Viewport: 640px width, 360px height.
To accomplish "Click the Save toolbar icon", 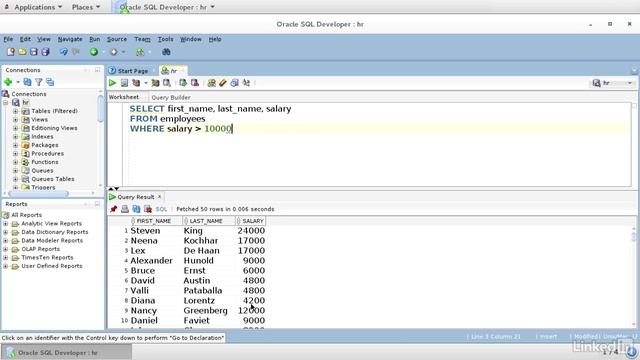I will (33, 52).
